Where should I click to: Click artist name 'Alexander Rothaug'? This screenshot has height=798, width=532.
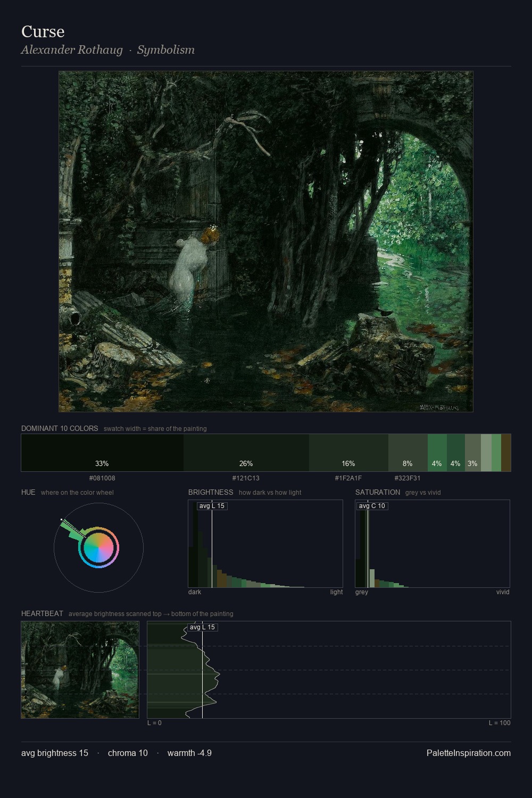[72, 50]
